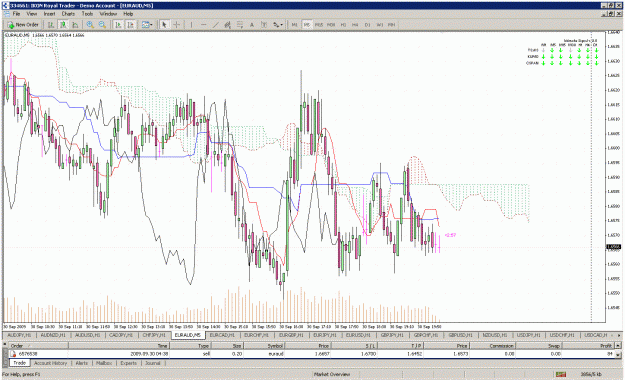Select the trendline drawing tool
Screen dimensions: 625x380
tap(216, 25)
